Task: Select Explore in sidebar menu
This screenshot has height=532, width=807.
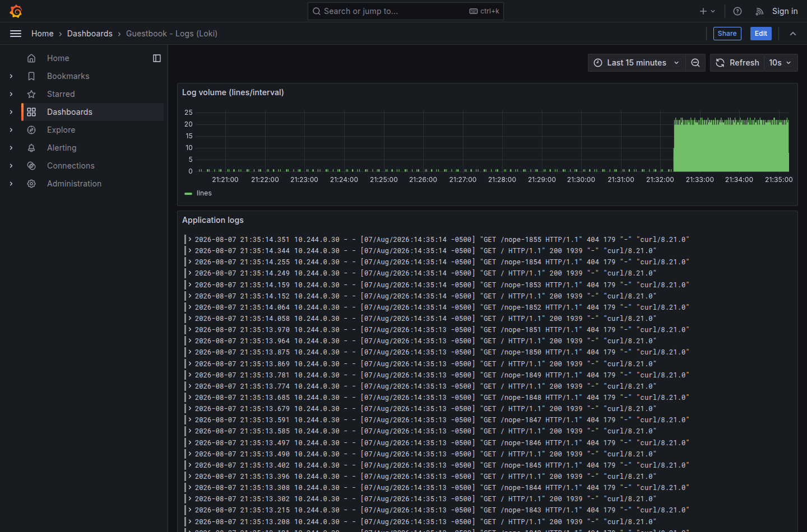Action: (x=61, y=130)
